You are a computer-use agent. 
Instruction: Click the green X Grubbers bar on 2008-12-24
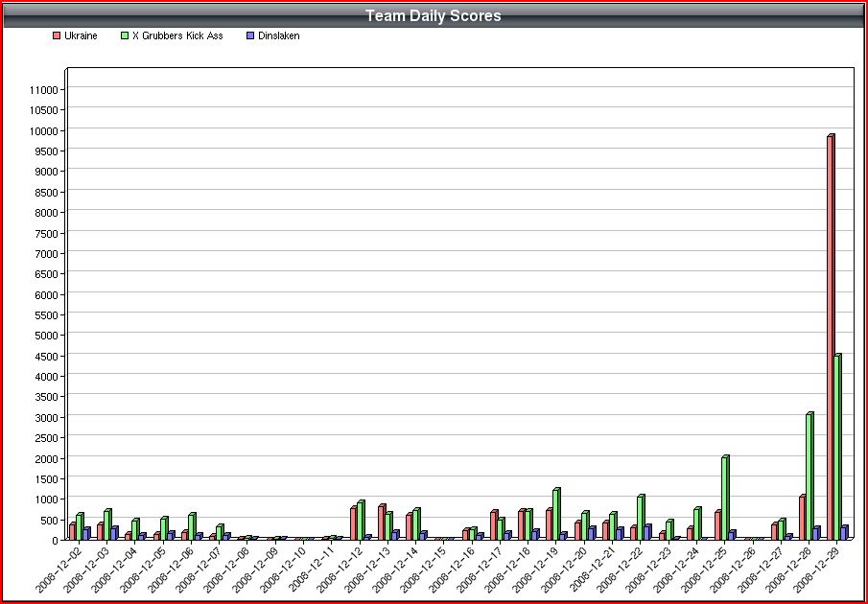pos(697,523)
